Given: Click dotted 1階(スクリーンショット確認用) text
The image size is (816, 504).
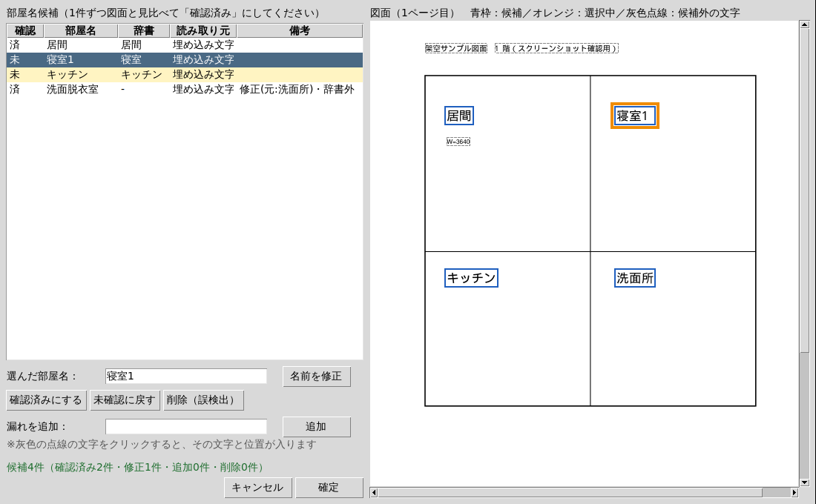Looking at the screenshot, I should [x=556, y=48].
